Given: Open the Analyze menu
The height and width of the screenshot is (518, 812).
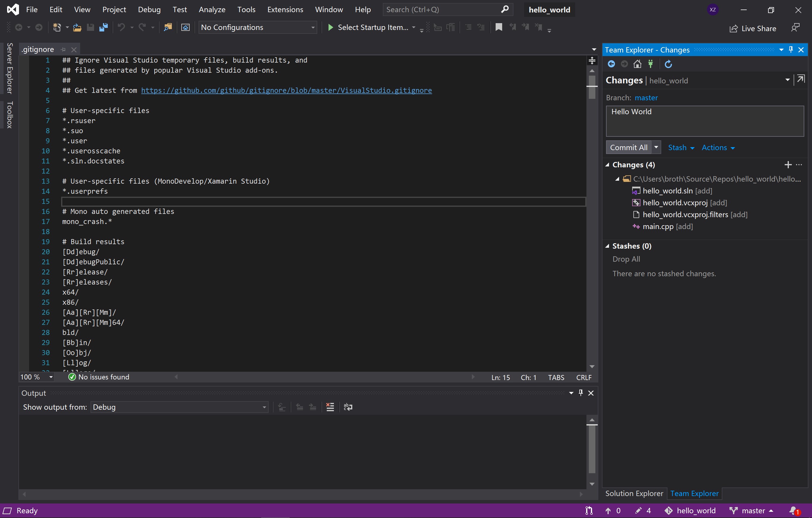Looking at the screenshot, I should (212, 9).
